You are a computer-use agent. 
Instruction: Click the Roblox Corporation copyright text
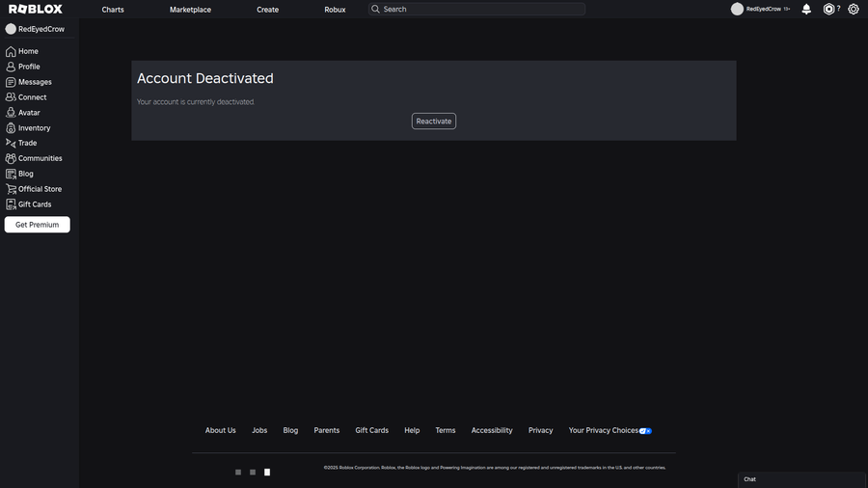495,468
